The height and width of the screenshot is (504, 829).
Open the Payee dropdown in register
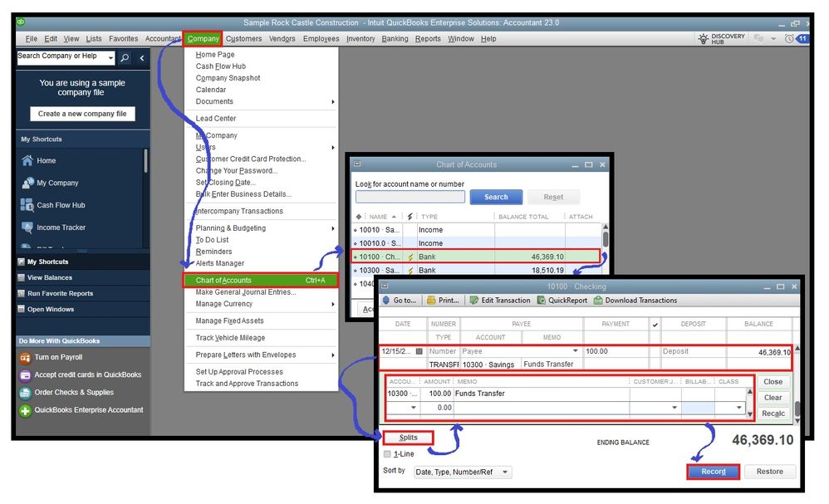coord(575,350)
